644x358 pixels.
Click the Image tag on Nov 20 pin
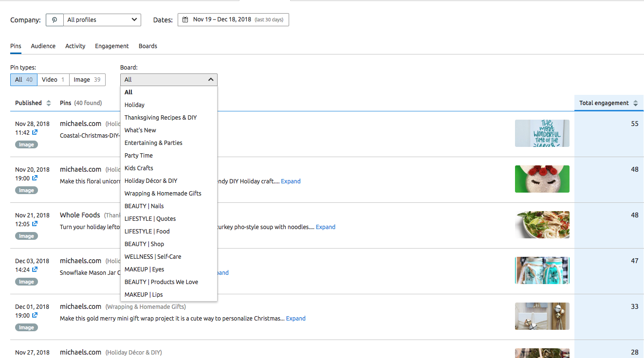coord(26,190)
